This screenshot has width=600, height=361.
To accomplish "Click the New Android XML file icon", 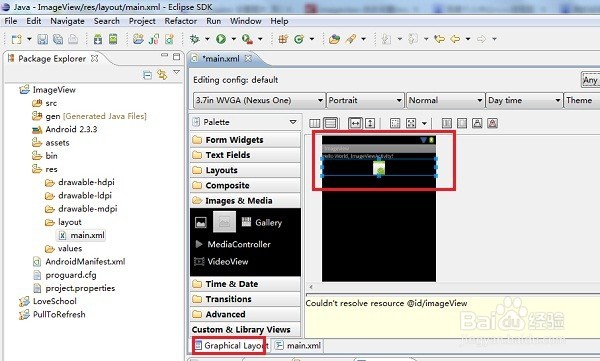I will point(169,39).
